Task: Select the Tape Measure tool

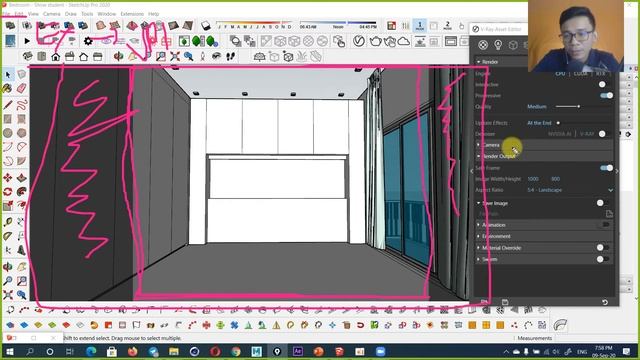Action: click(8, 222)
